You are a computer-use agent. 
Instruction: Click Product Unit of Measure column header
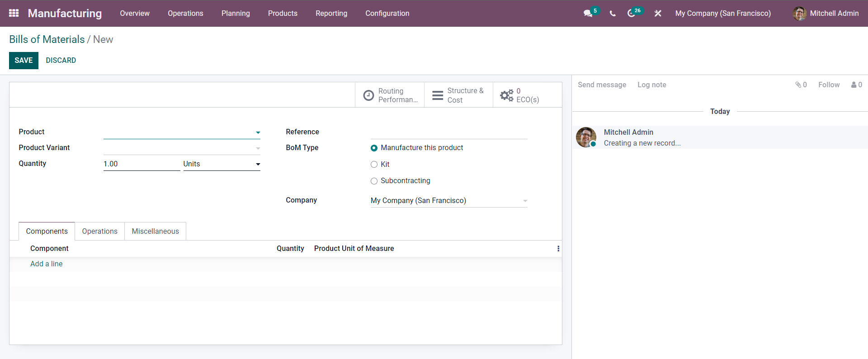tap(354, 249)
